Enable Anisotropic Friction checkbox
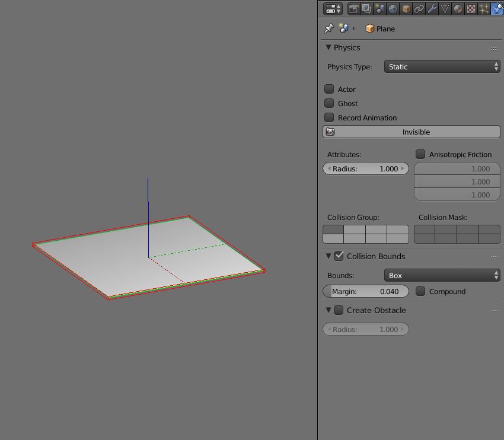Image resolution: width=504 pixels, height=440 pixels. 420,154
